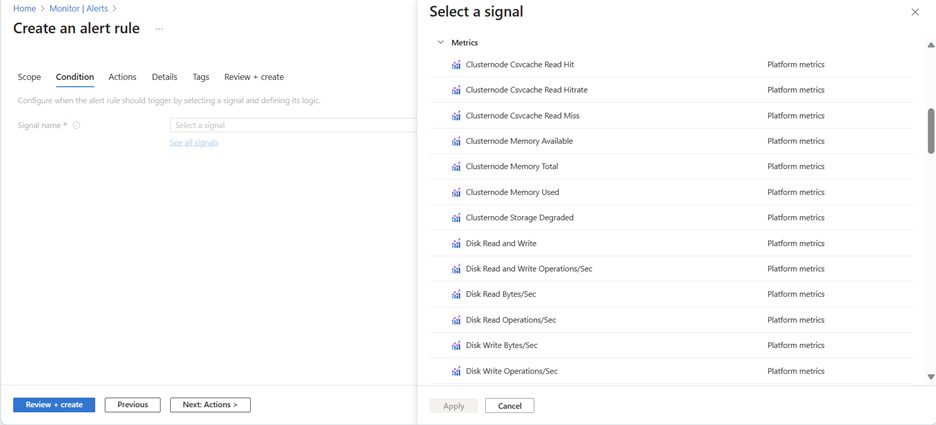Open the ellipsis menu beside Create an alert rule
The width and height of the screenshot is (936, 425).
tap(159, 29)
